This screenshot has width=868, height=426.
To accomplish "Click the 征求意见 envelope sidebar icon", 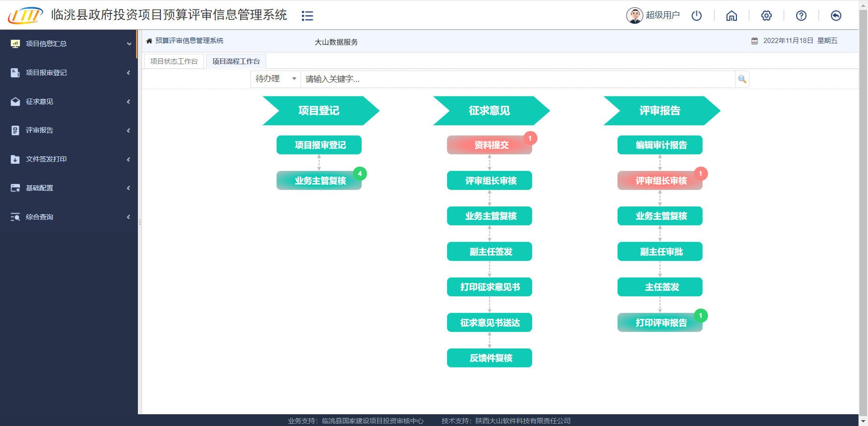I will pyautogui.click(x=15, y=101).
